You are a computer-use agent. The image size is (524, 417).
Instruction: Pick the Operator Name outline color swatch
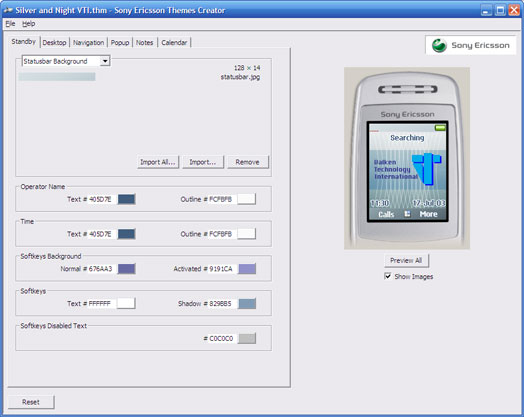coord(247,199)
